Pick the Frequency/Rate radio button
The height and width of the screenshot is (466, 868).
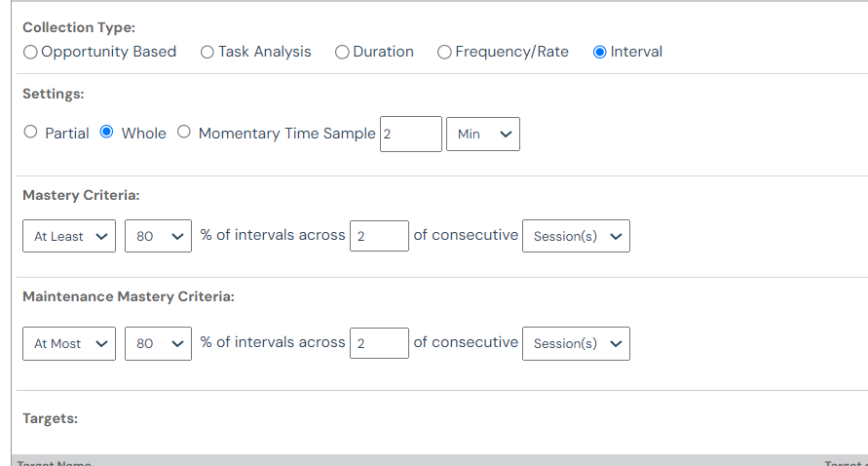point(444,52)
